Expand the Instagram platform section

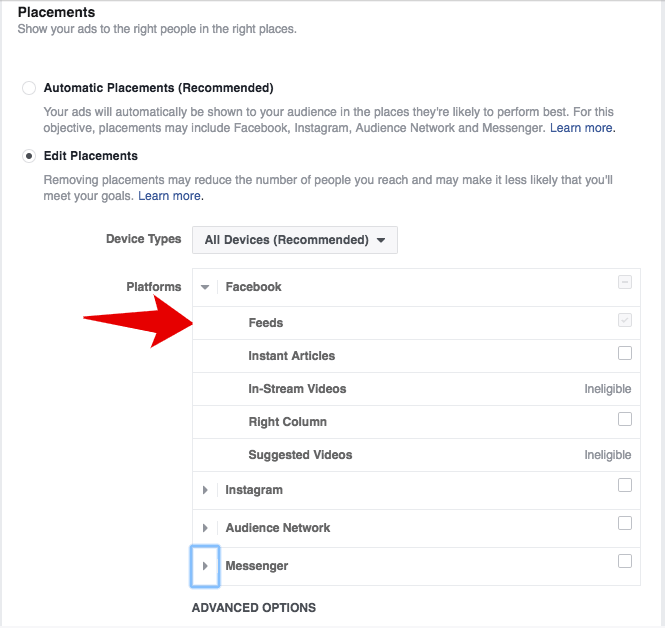pyautogui.click(x=205, y=490)
